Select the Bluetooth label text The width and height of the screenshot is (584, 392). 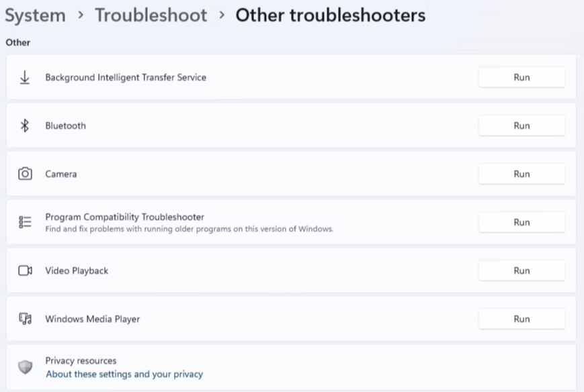(65, 126)
